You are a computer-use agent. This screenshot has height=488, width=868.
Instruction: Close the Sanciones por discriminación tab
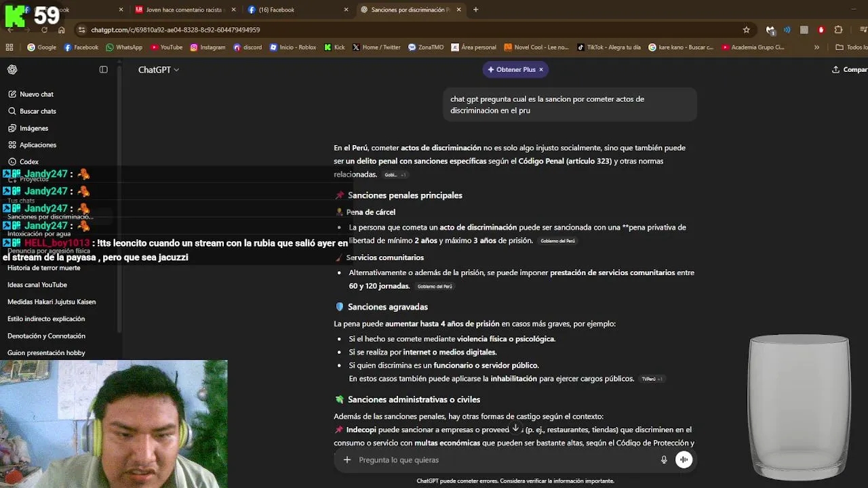click(x=458, y=9)
